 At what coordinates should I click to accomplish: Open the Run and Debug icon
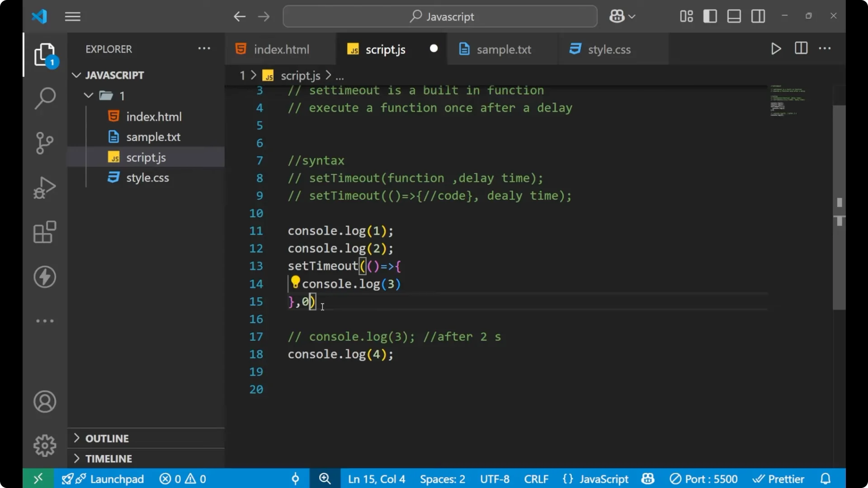[x=45, y=187]
